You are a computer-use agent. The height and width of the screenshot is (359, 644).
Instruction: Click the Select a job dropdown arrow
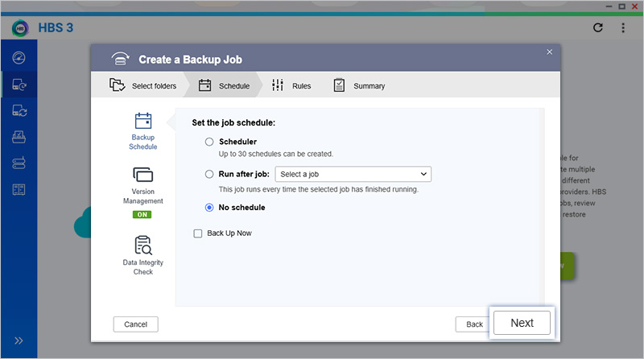click(x=423, y=174)
